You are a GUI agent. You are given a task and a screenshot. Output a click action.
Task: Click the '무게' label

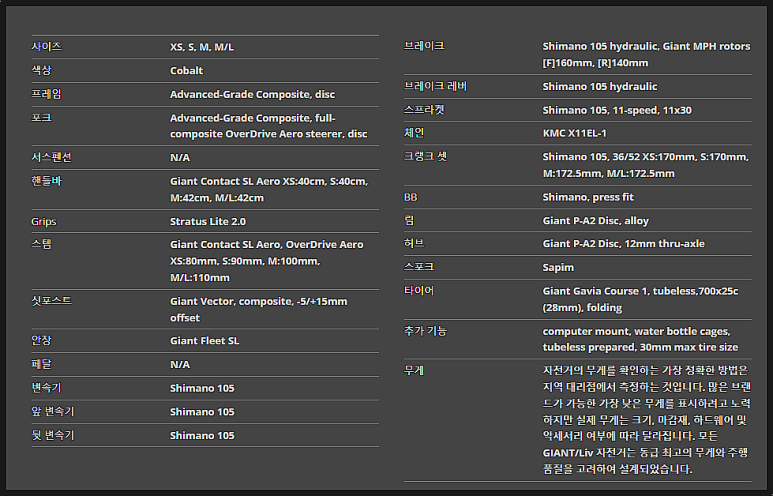pos(414,370)
